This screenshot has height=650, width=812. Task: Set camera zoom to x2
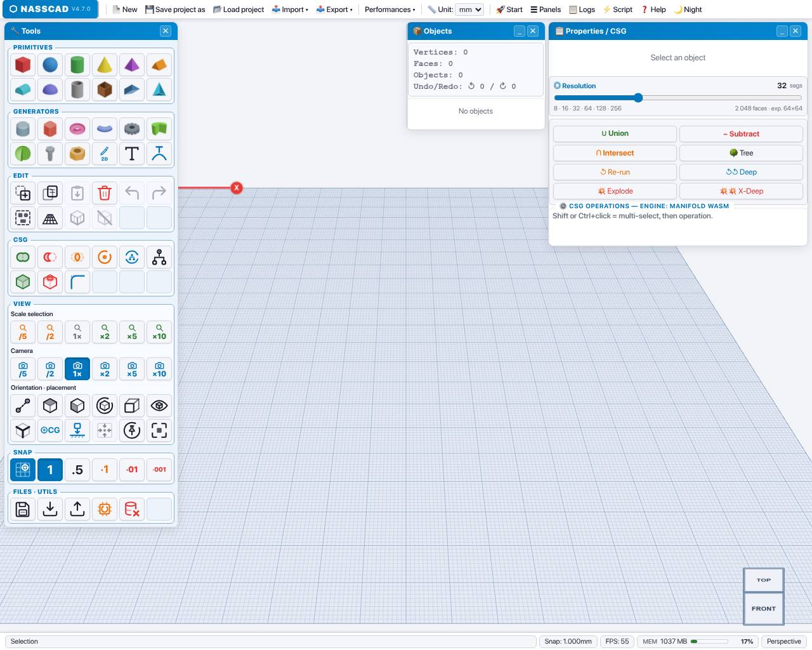tap(105, 369)
